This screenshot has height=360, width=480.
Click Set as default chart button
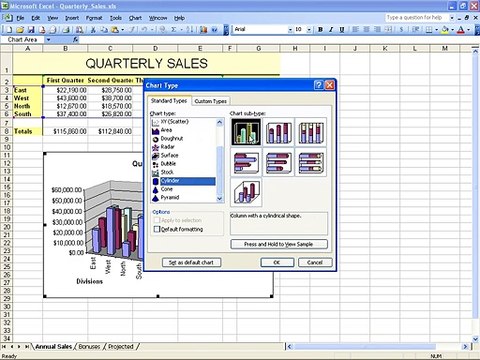pos(191,262)
